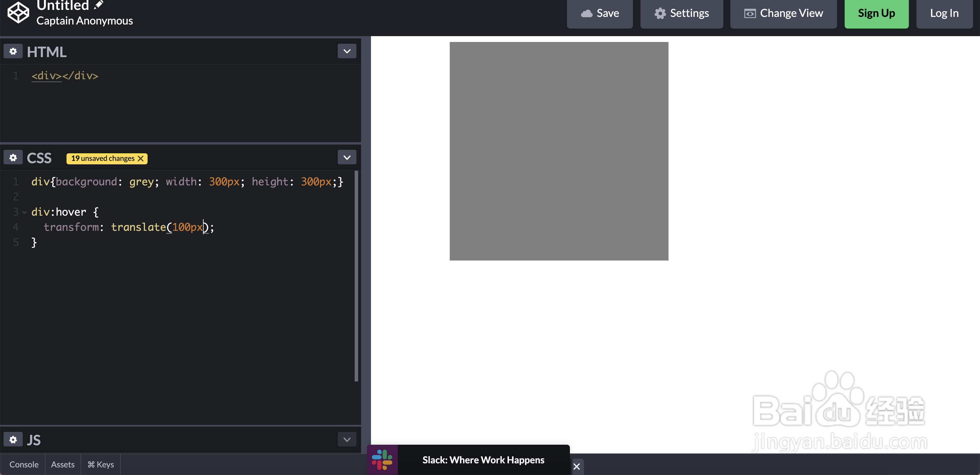Place cursor in the <div></div> HTML line
The height and width of the screenshot is (475, 980).
[x=65, y=76]
